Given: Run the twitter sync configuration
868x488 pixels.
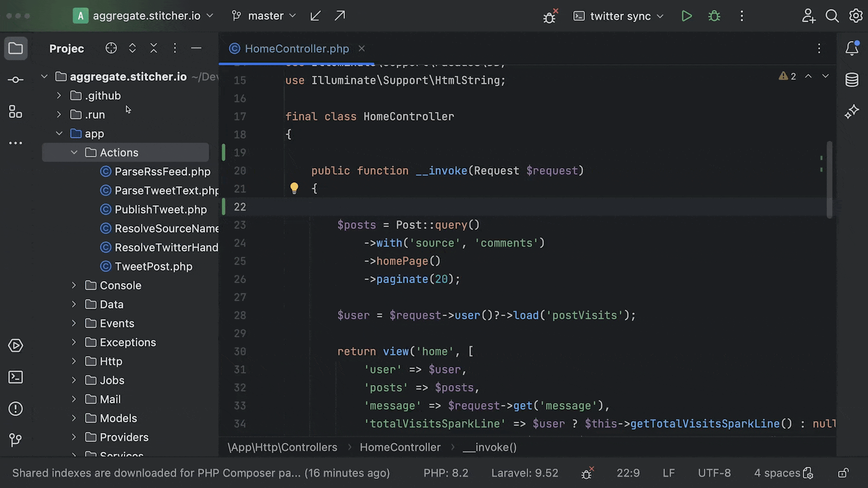Looking at the screenshot, I should click(x=686, y=16).
